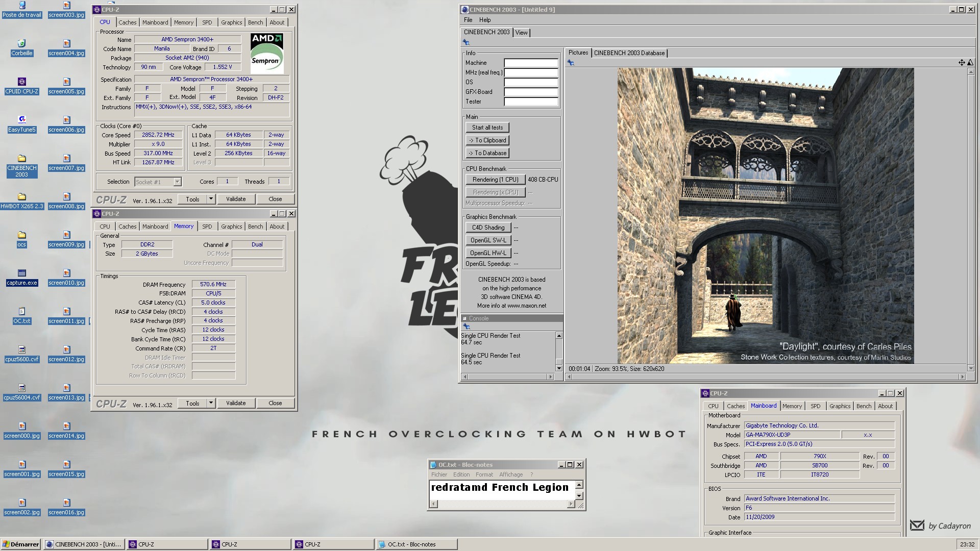Run OpenGL HW-L benchmark
This screenshot has width=980, height=551.
pos(487,253)
